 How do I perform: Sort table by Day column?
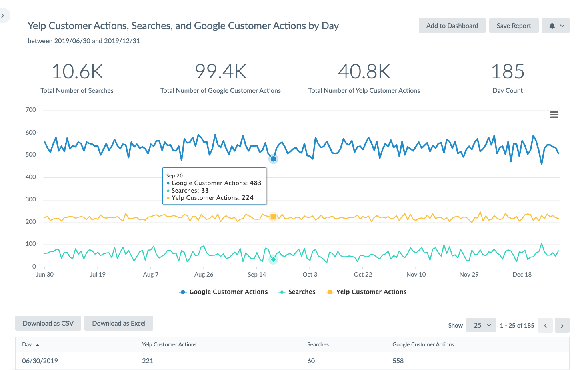pos(30,344)
